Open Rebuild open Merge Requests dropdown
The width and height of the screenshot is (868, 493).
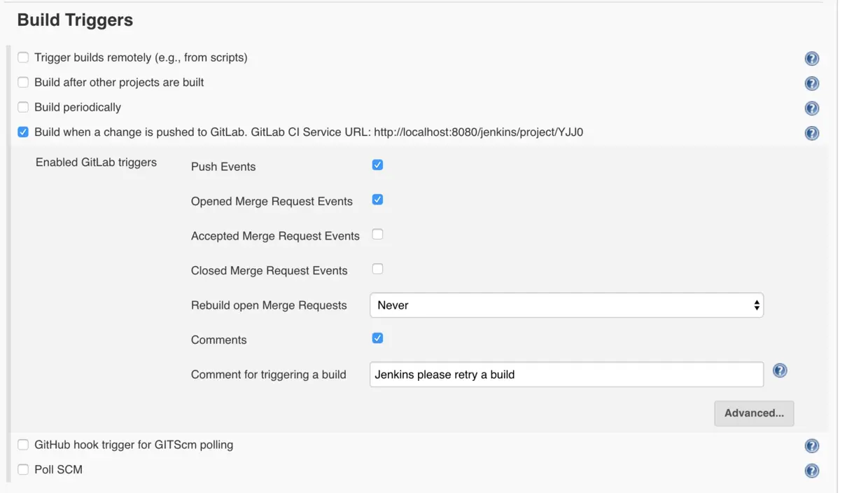click(x=566, y=305)
